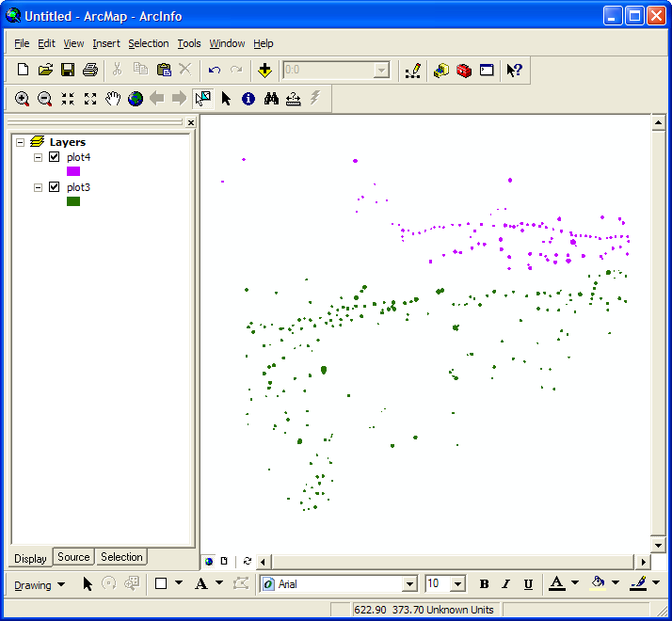The image size is (672, 621).
Task: Select the Pan hand tool
Action: (x=113, y=99)
